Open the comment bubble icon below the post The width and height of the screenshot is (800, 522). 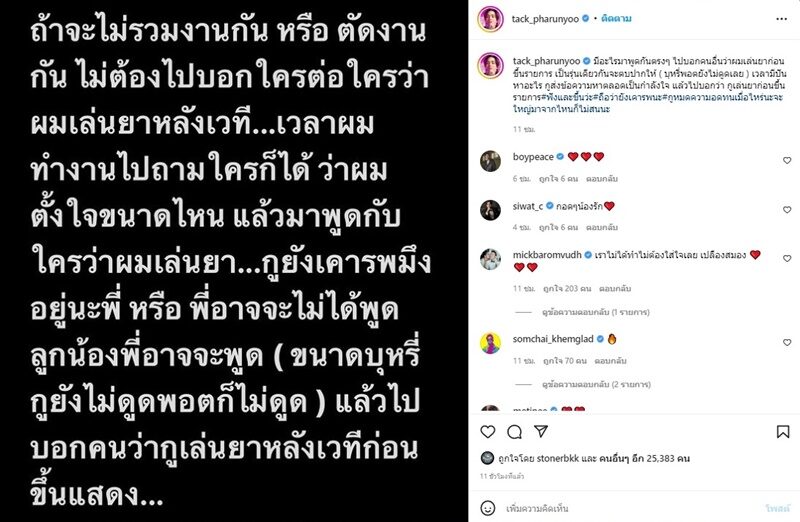(x=514, y=432)
